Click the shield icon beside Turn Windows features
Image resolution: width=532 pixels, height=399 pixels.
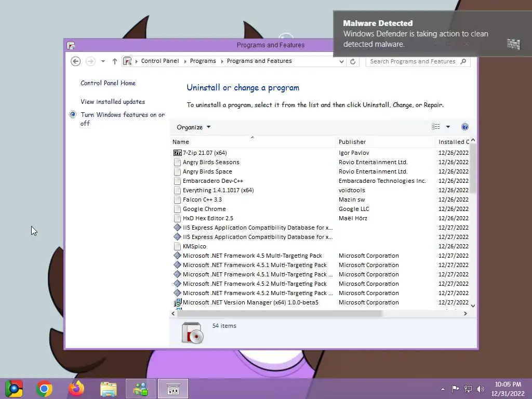point(73,115)
